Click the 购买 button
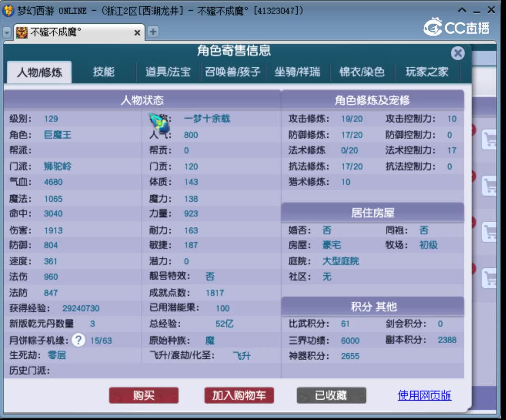Screen dimensions: 506x420 [143, 395]
